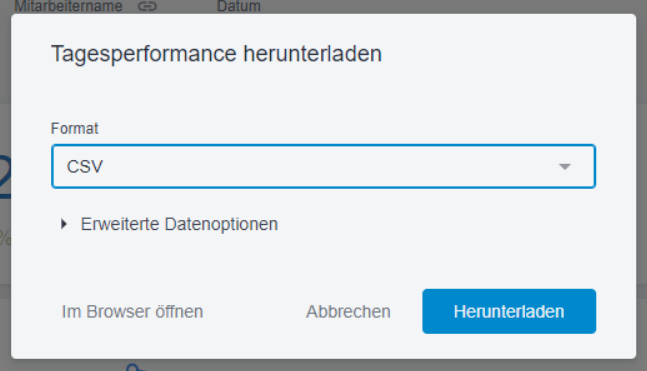Click the dimmed backdrop strip beneath the dialog
The width and height of the screenshot is (647, 371).
(x=323, y=365)
